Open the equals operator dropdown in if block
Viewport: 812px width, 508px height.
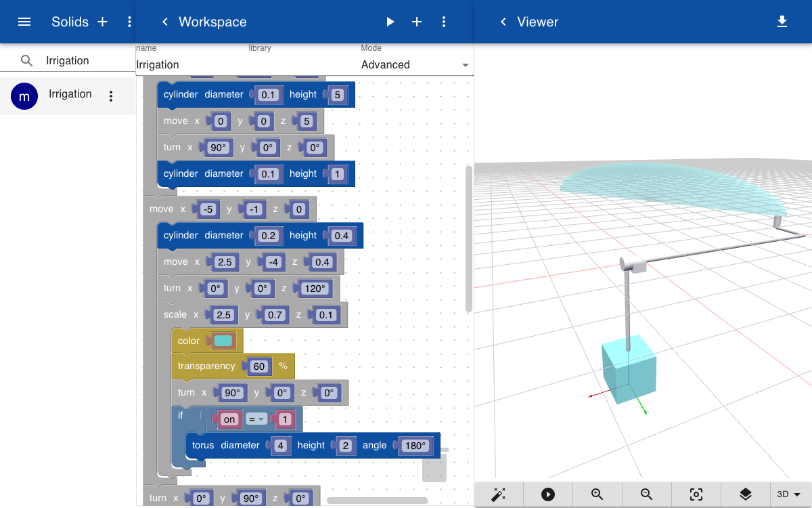pyautogui.click(x=255, y=419)
